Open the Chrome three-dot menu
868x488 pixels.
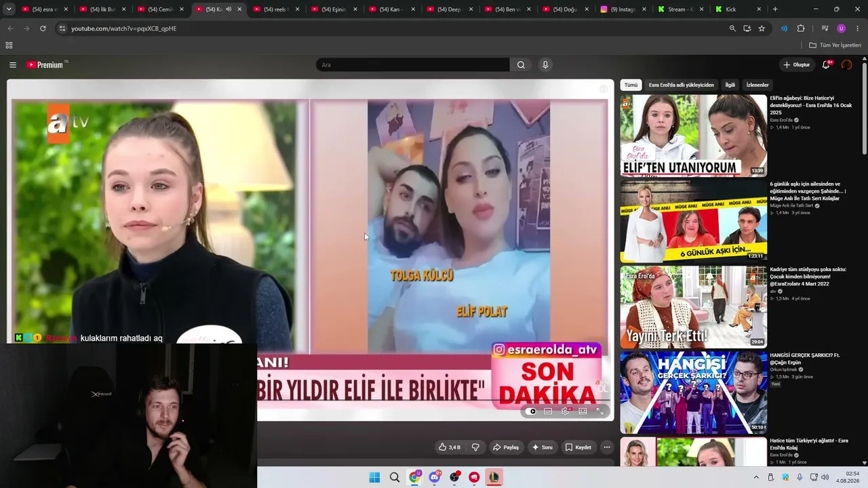tap(858, 28)
